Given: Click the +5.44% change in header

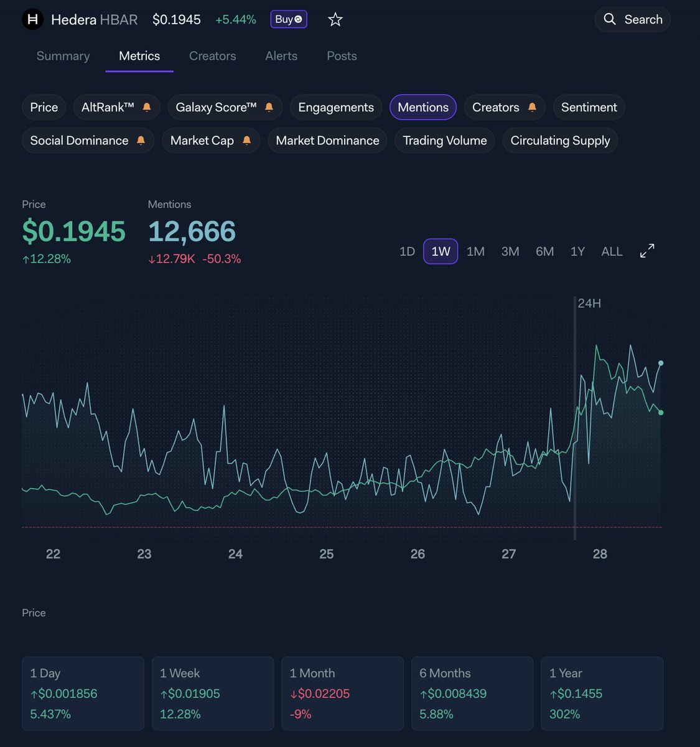Looking at the screenshot, I should point(236,20).
